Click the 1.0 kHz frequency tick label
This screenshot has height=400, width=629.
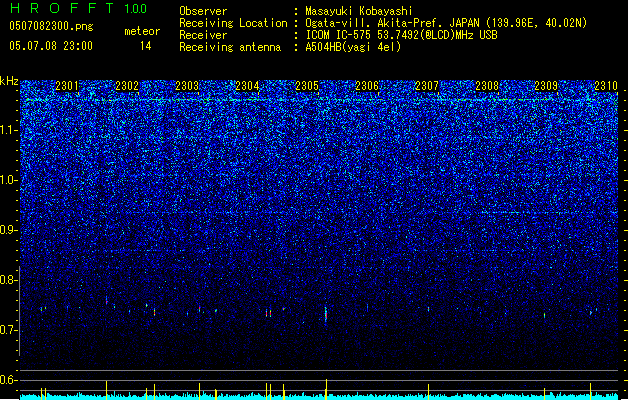[9, 180]
